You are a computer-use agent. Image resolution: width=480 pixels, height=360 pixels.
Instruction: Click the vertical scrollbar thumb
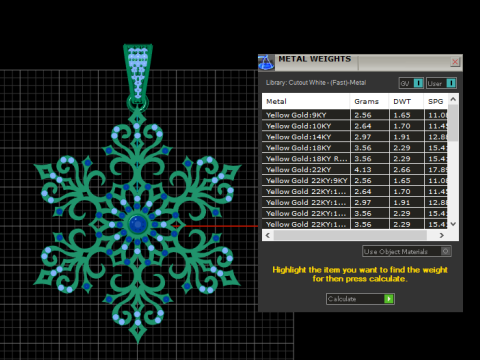pos(453,122)
